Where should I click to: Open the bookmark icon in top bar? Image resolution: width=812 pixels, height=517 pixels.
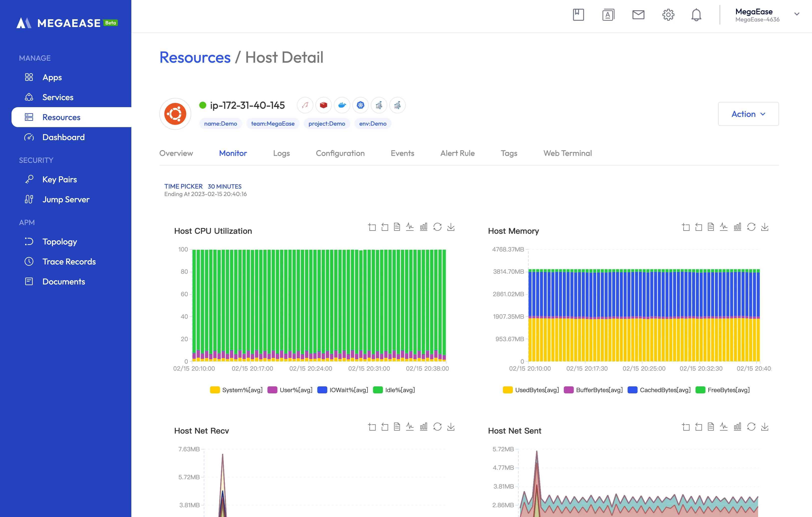(x=578, y=15)
